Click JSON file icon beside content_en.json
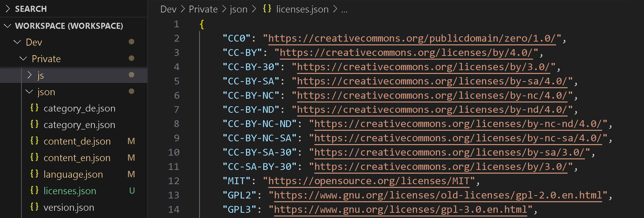The image size is (644, 218). (35, 157)
